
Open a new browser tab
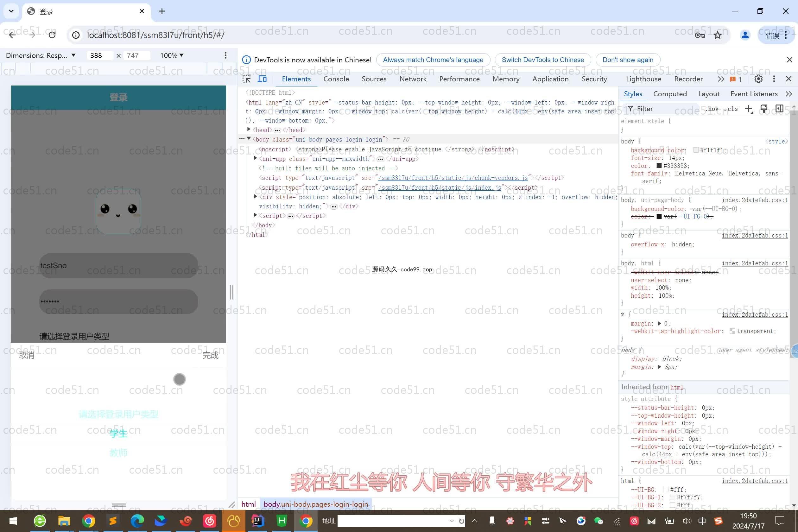[162, 11]
